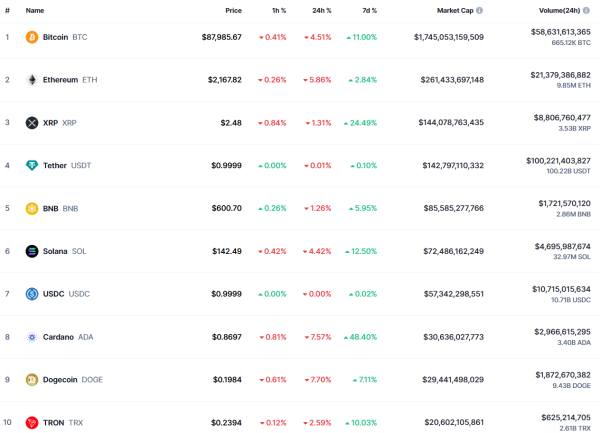This screenshot has width=600, height=433.
Task: Open the Tether USDT link
Action: 67,166
